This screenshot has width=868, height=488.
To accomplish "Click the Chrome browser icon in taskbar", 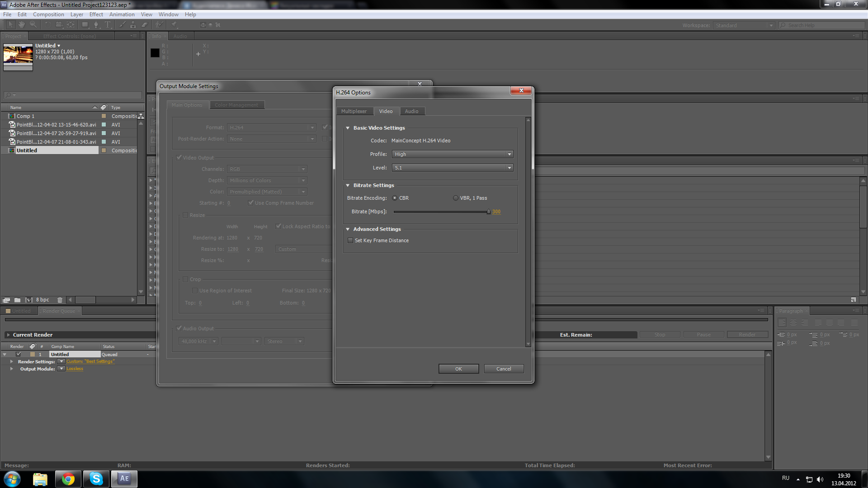I will 67,479.
